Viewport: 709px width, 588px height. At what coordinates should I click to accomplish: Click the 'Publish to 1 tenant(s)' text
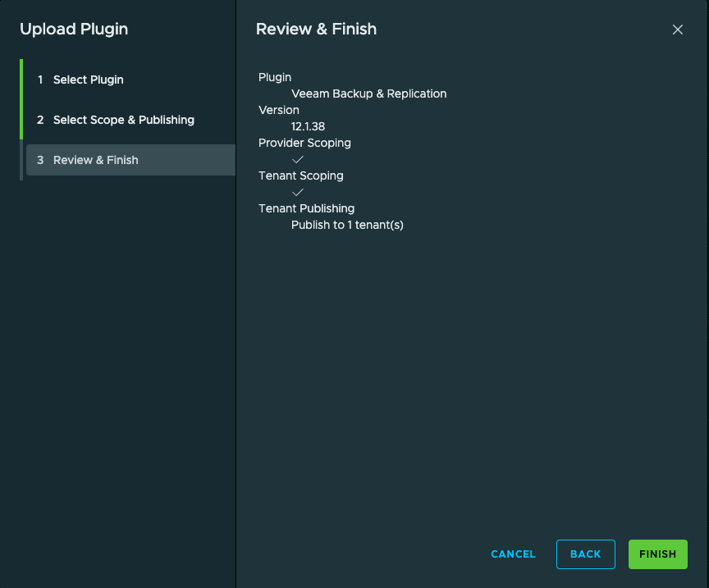tap(347, 225)
